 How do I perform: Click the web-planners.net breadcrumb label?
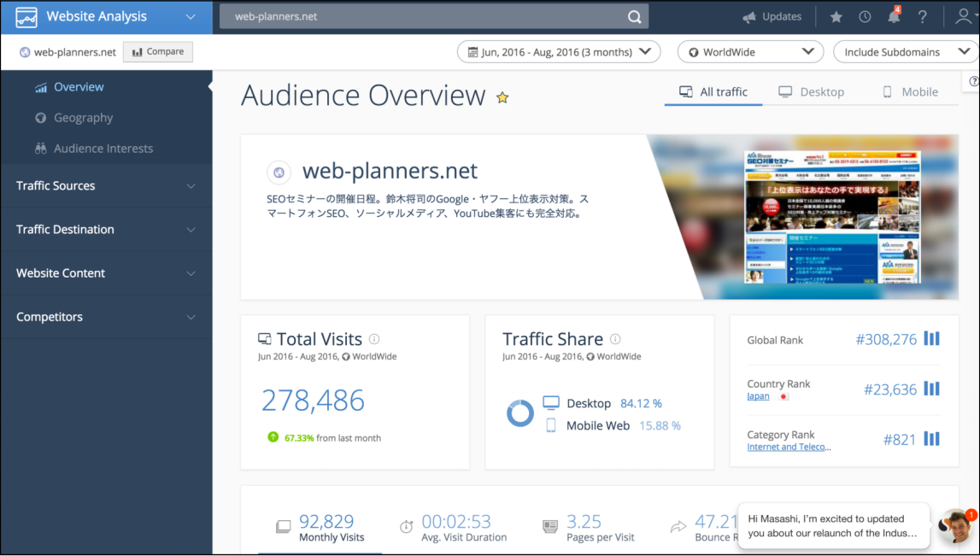tap(75, 52)
